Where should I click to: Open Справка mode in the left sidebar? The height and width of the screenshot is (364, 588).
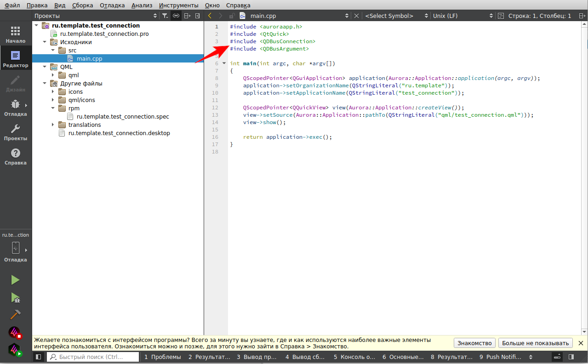click(16, 157)
